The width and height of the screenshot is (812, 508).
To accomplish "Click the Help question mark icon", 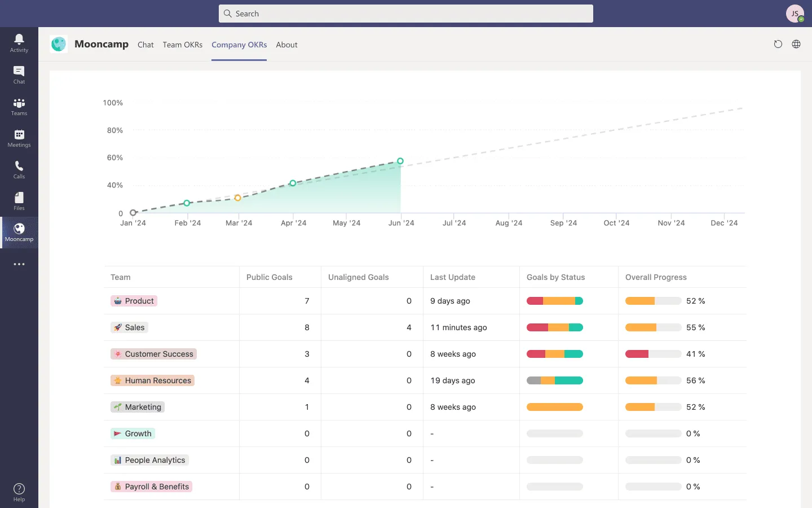I will click(19, 492).
